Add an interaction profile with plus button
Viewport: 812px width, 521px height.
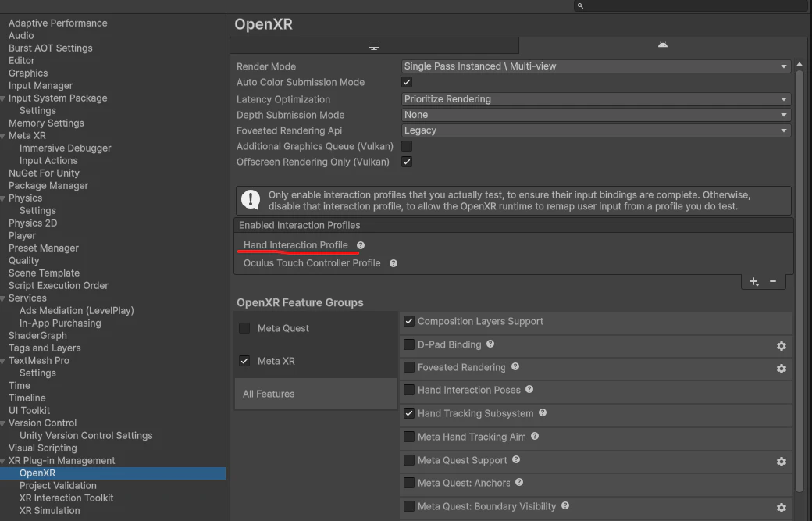(x=753, y=281)
